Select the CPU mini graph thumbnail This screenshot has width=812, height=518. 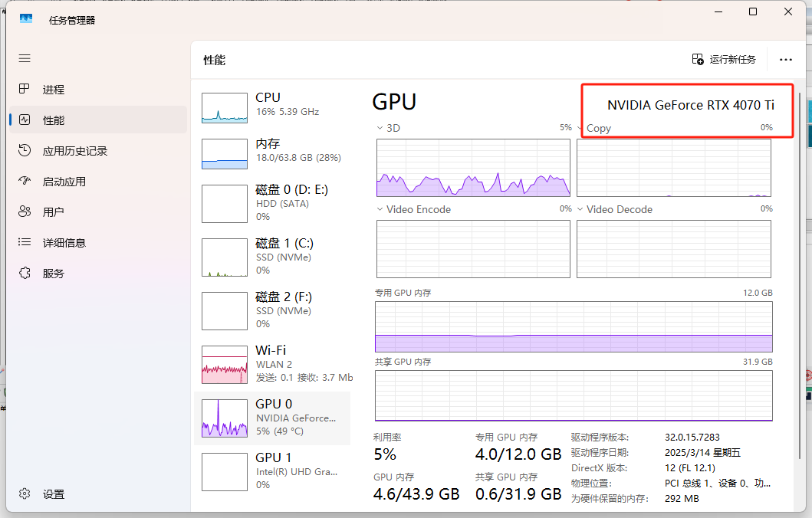coord(225,108)
